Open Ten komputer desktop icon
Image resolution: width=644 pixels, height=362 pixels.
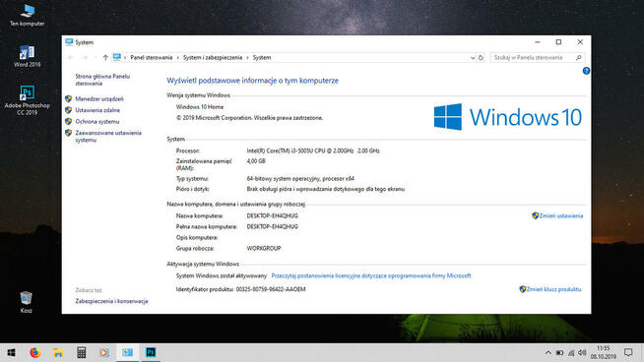(28, 15)
